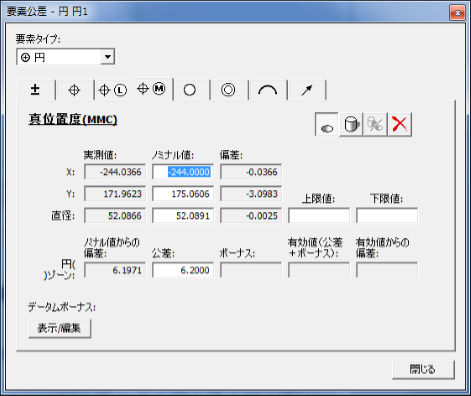
Task: Open the plus/minus tolerance tab
Action: pyautogui.click(x=36, y=90)
